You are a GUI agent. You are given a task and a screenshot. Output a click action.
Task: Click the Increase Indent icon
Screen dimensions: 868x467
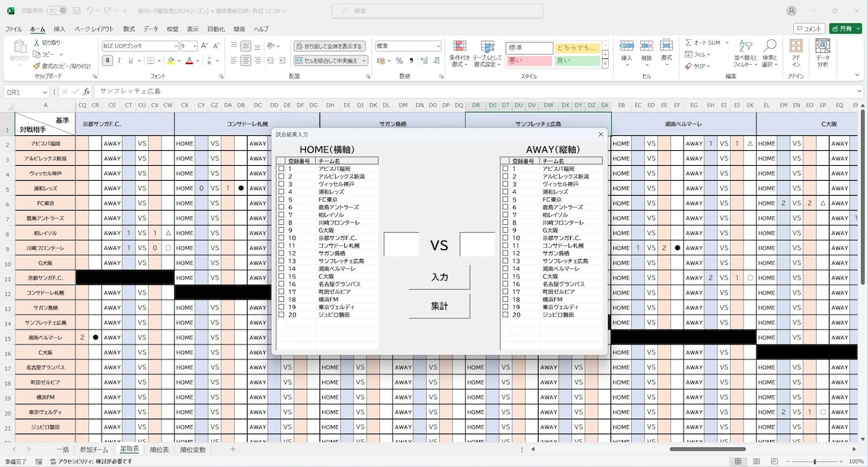[x=282, y=61]
